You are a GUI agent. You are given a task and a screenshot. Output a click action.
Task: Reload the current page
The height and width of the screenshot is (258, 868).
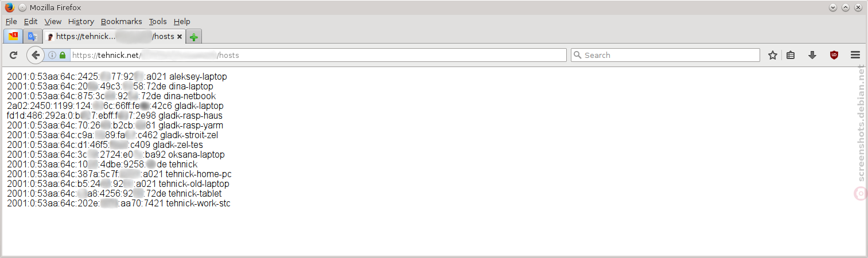click(14, 55)
